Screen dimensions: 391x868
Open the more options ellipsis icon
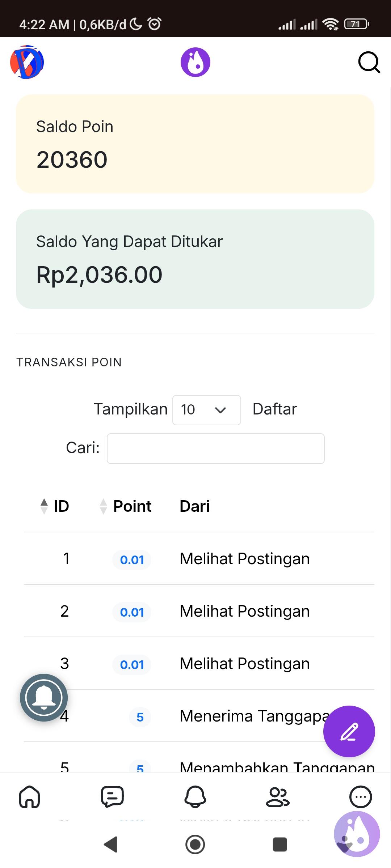pos(360,797)
